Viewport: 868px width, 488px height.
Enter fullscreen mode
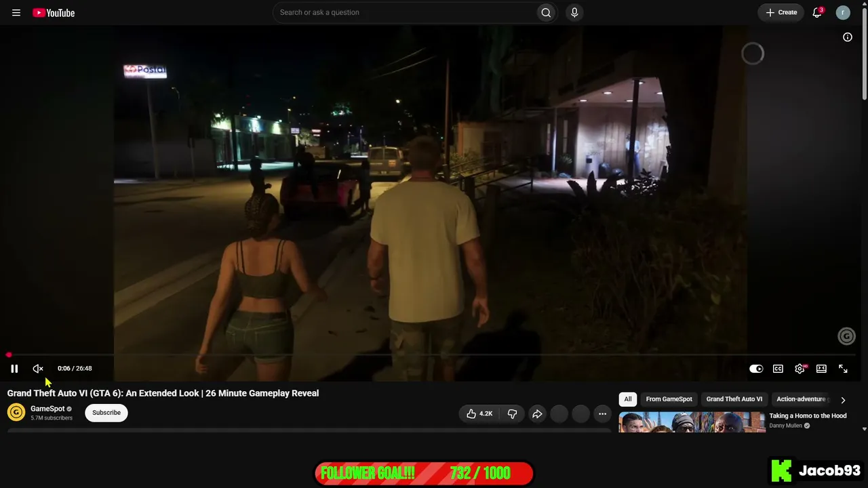(x=843, y=369)
